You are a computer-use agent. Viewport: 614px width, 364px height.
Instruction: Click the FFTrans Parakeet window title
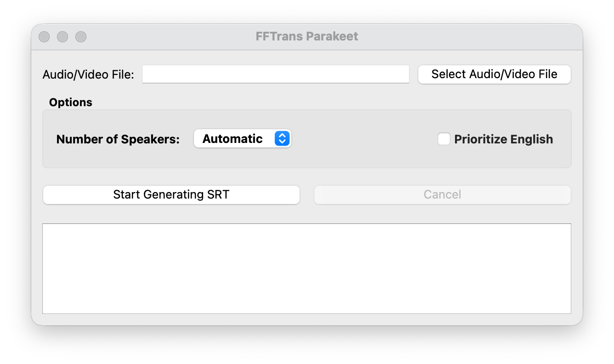point(307,36)
